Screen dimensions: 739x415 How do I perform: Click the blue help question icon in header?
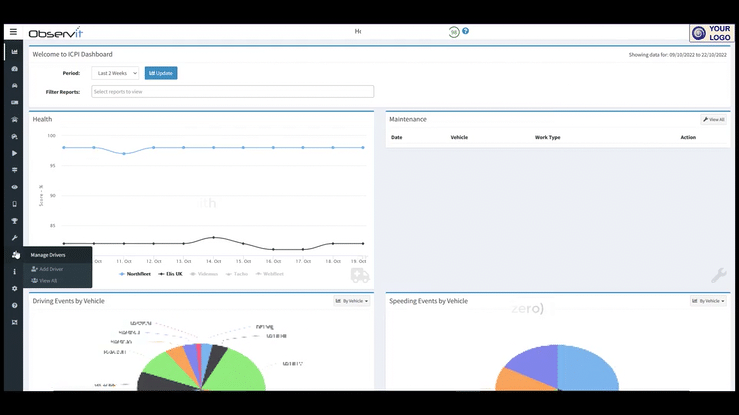click(465, 31)
